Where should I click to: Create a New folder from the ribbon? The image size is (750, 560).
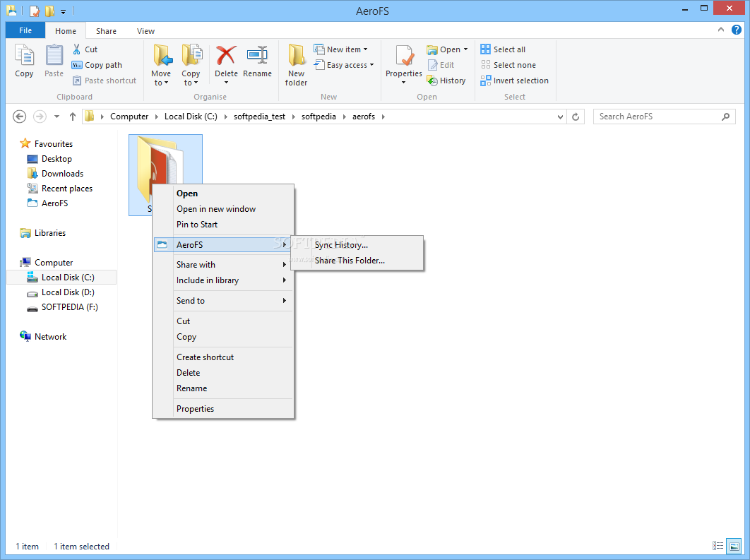click(296, 65)
